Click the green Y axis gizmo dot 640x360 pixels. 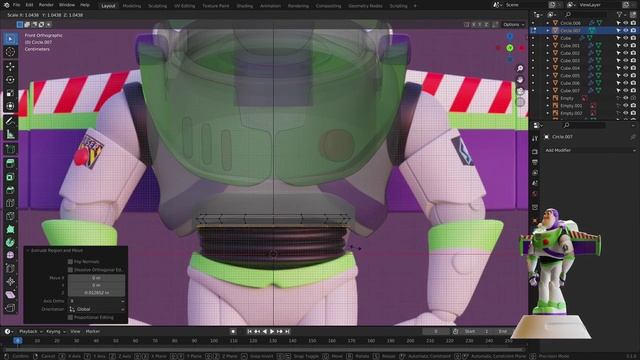510,48
